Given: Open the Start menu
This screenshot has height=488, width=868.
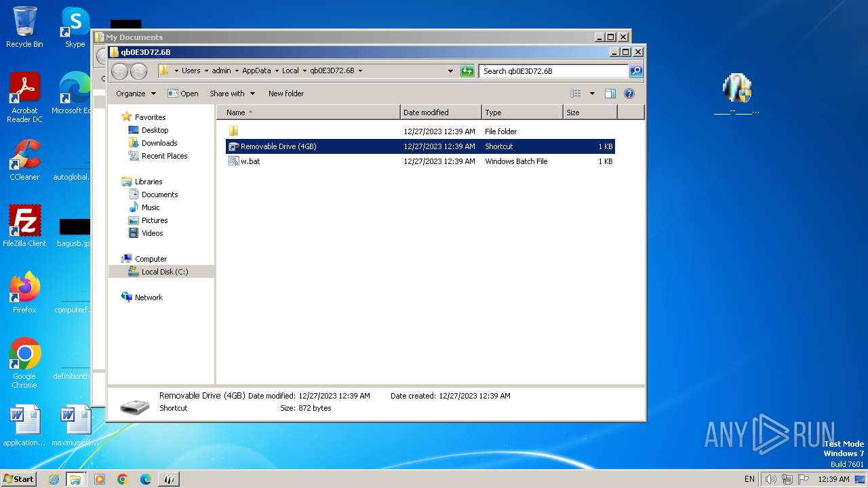Looking at the screenshot, I should point(19,479).
